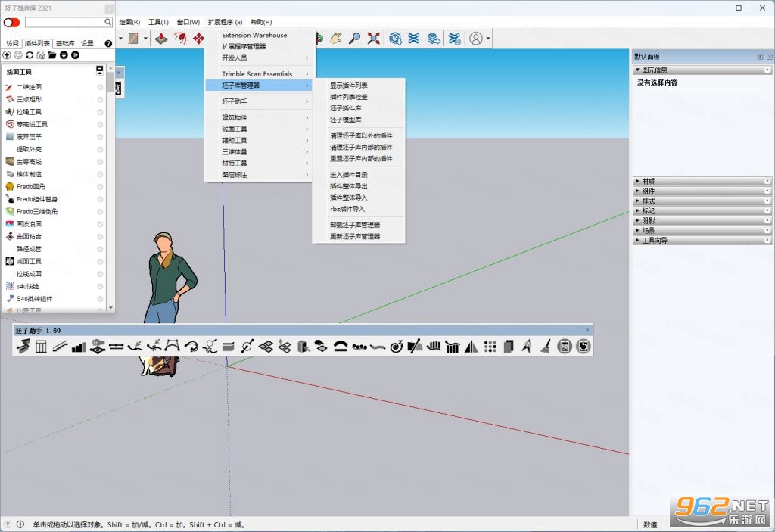Click the Zoom Extents icon

(x=374, y=38)
